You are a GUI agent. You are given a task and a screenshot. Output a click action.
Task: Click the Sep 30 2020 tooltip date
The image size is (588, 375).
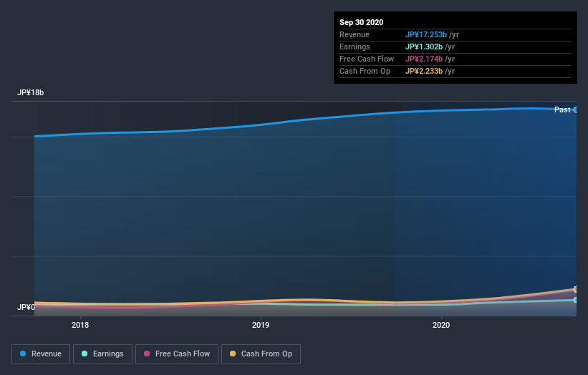pos(361,22)
